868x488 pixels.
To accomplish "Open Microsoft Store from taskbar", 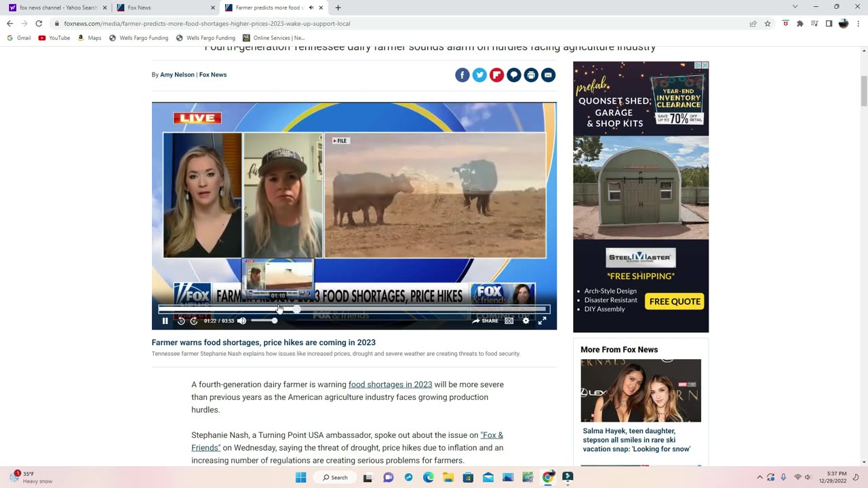I will [468, 477].
